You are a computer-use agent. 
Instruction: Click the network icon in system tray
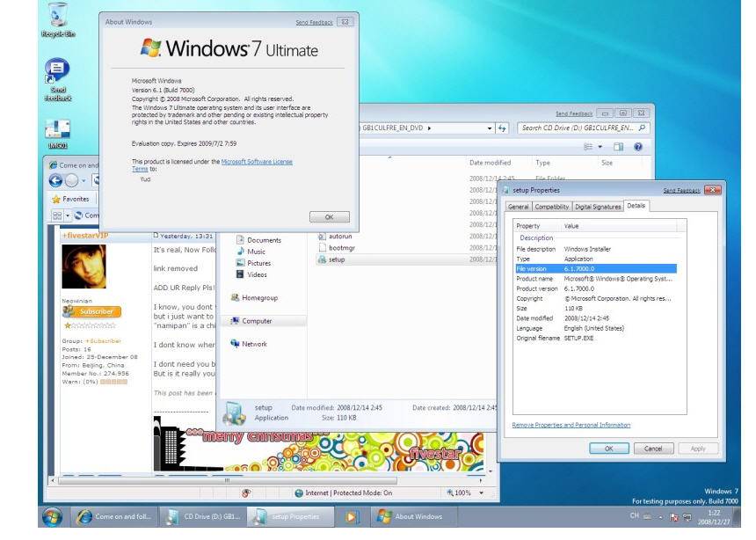[x=687, y=517]
